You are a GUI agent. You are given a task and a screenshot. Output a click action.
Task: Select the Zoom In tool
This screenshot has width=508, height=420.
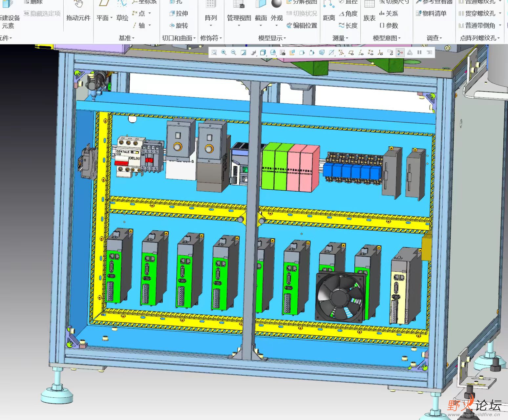(224, 52)
